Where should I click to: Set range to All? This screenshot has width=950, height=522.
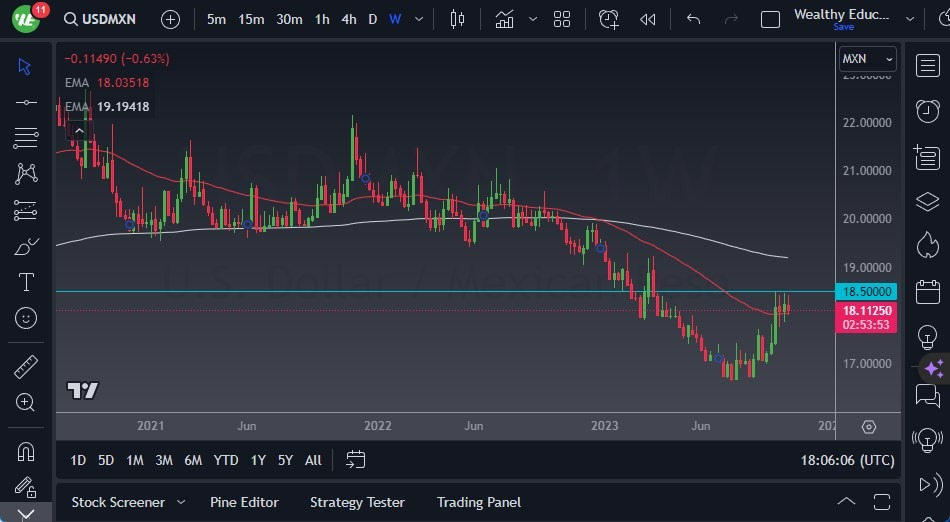(313, 460)
